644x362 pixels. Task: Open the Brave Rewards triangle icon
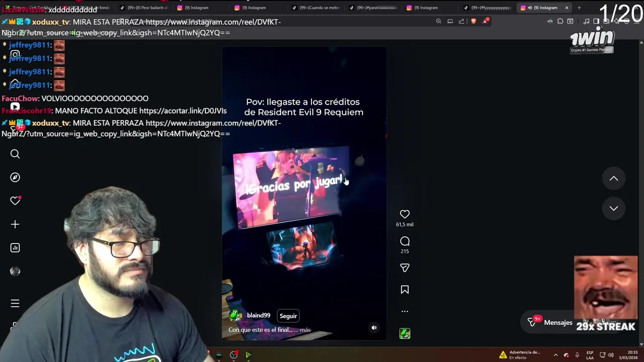486,21
